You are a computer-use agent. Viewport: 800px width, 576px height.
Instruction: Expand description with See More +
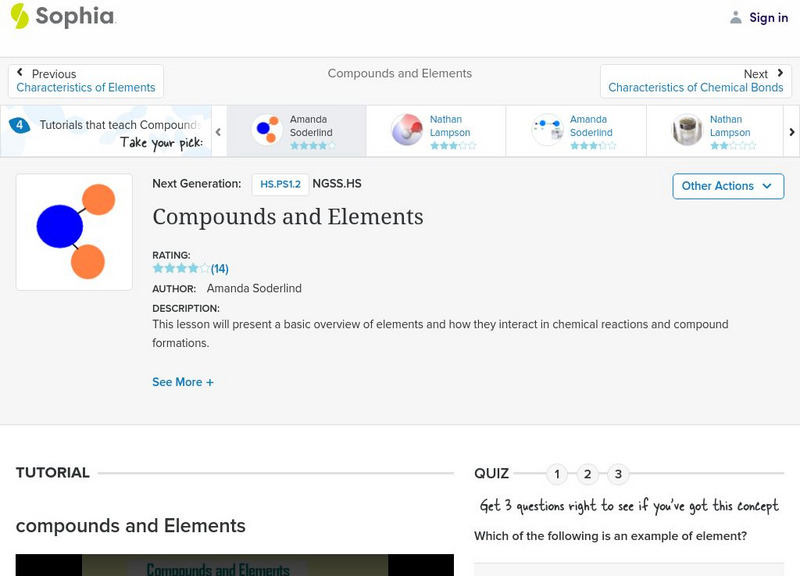point(183,382)
